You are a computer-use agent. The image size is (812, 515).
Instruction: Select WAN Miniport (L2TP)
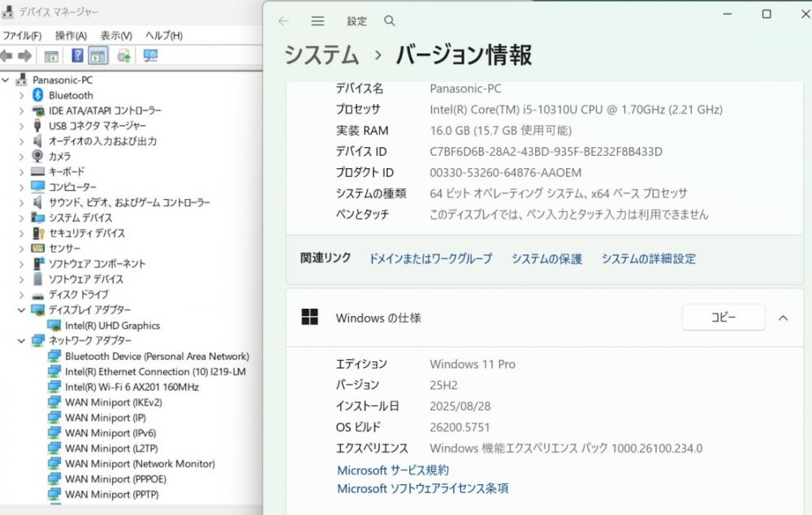[x=111, y=448]
